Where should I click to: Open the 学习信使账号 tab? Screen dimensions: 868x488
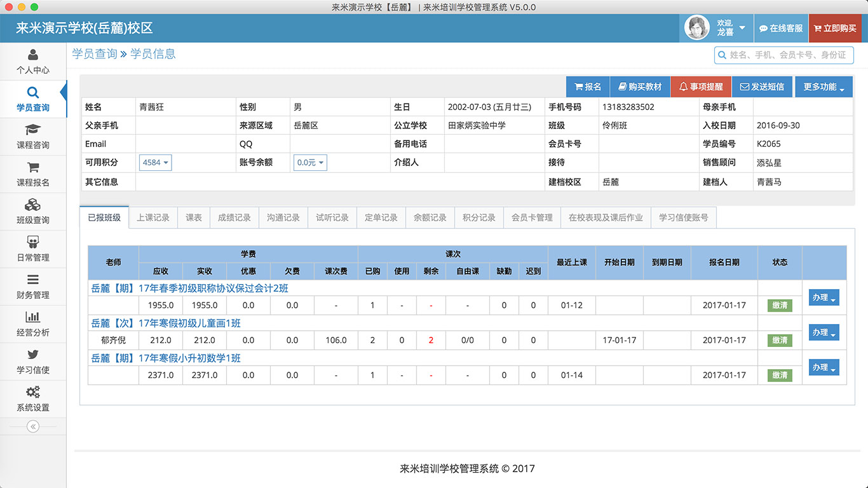click(684, 217)
